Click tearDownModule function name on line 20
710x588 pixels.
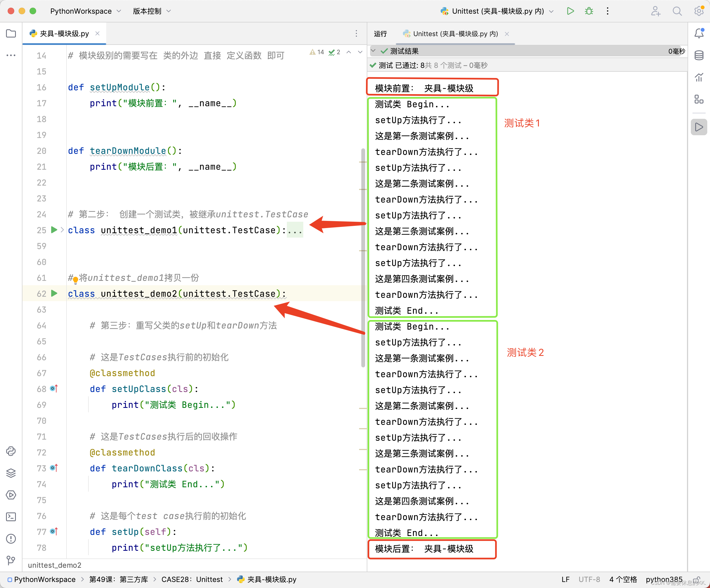click(x=128, y=151)
